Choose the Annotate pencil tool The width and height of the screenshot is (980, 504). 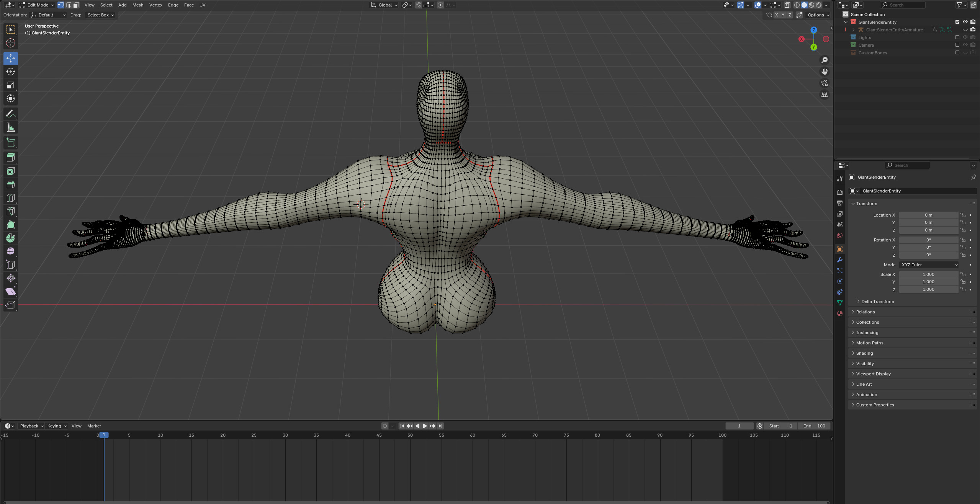point(11,114)
